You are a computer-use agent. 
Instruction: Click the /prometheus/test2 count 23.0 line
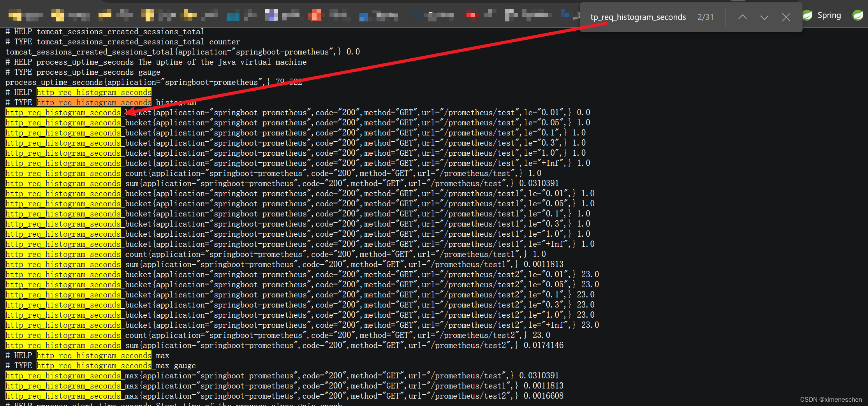(278, 335)
